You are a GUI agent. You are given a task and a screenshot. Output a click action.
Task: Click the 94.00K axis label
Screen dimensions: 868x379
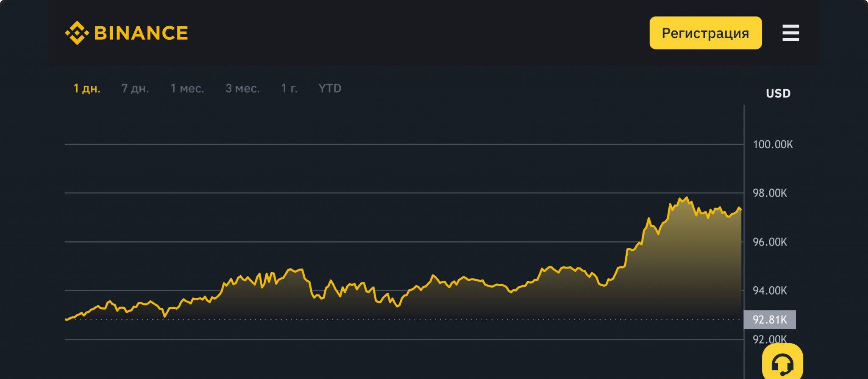tap(770, 290)
